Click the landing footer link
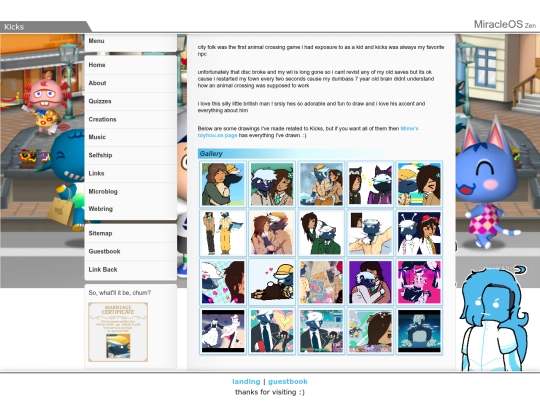This screenshot has width=540, height=405. (x=246, y=382)
